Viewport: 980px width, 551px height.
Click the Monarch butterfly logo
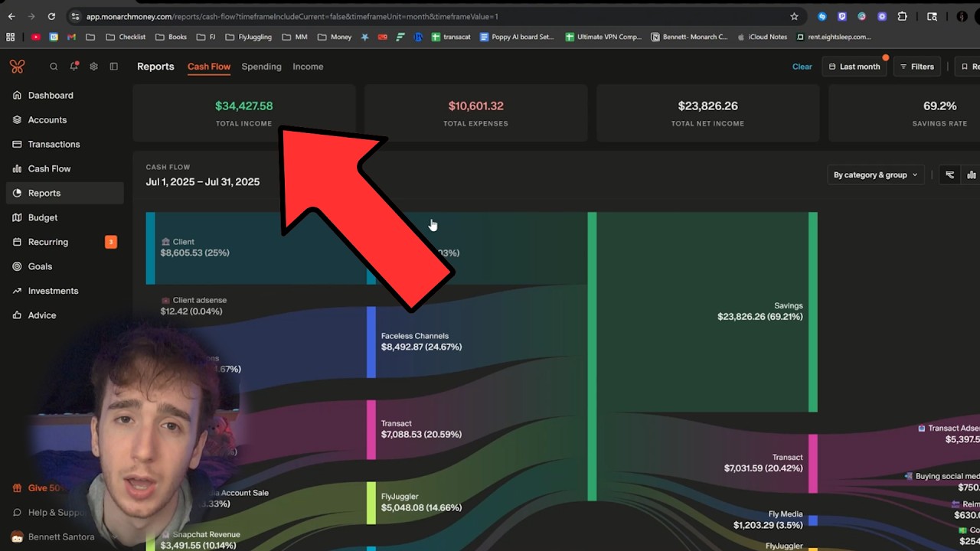coord(17,67)
